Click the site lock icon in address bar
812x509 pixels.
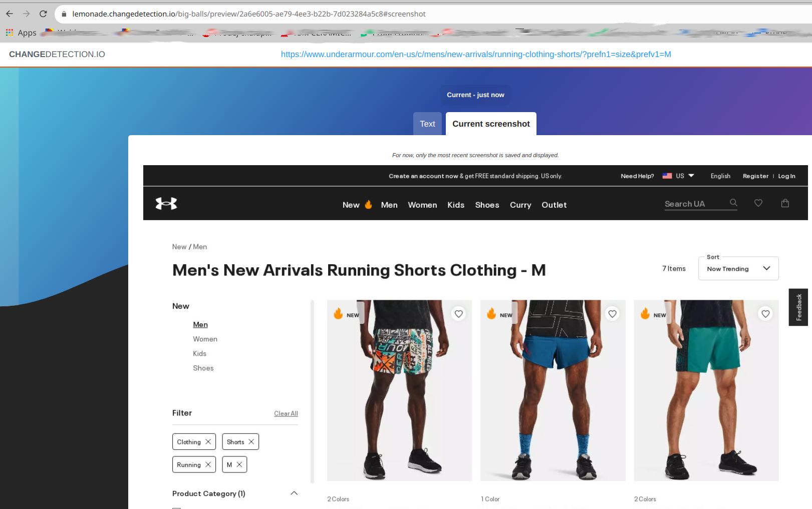click(x=64, y=14)
